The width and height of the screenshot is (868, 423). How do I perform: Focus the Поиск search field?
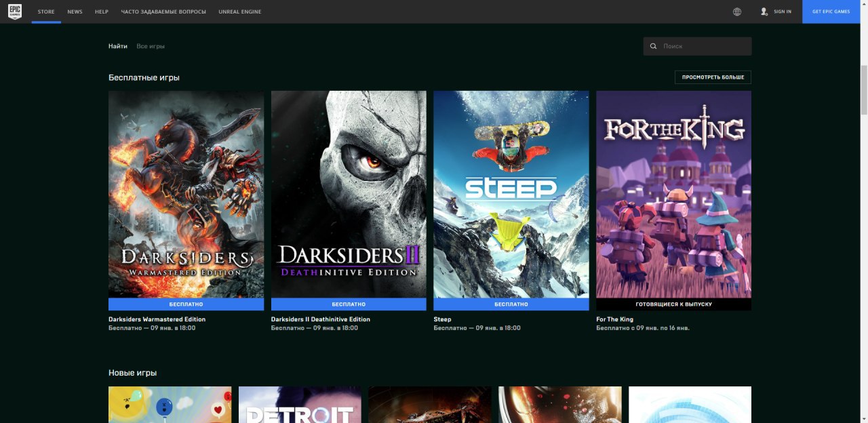click(x=698, y=46)
